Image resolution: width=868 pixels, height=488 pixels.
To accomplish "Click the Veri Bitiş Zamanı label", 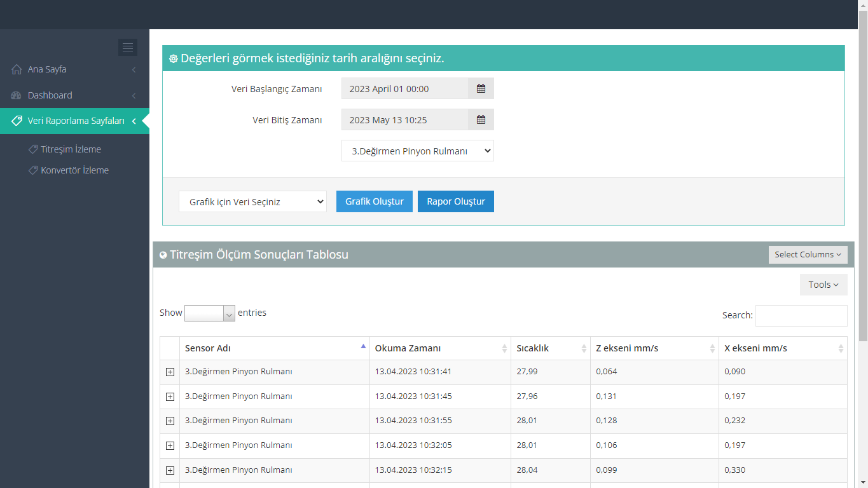I will pos(287,120).
